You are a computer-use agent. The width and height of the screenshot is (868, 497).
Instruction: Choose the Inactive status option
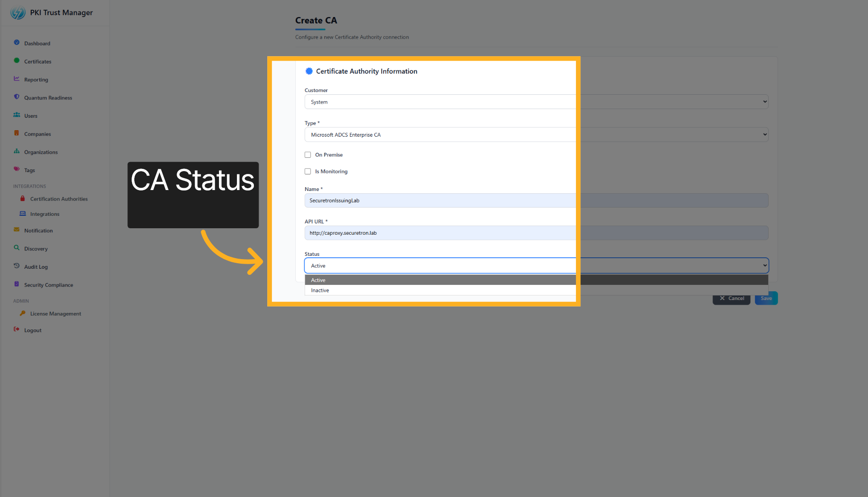(x=536, y=290)
